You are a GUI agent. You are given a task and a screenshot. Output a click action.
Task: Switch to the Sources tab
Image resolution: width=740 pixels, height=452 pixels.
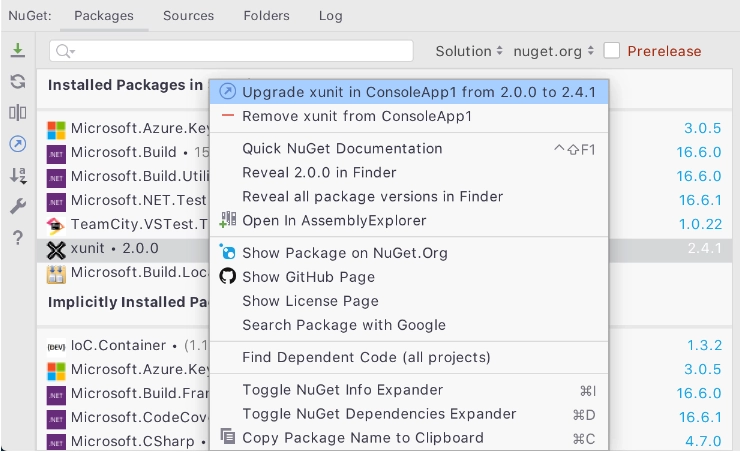click(188, 16)
